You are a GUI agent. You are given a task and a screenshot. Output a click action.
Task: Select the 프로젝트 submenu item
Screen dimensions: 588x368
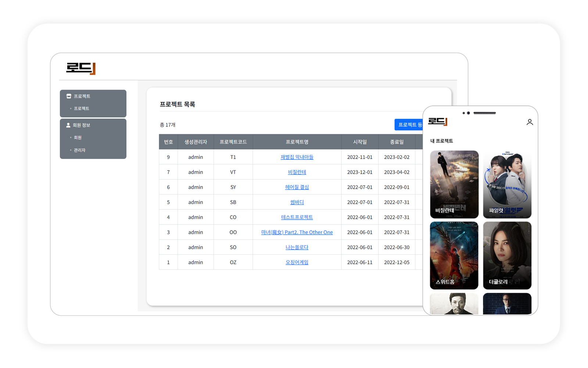[x=82, y=109]
